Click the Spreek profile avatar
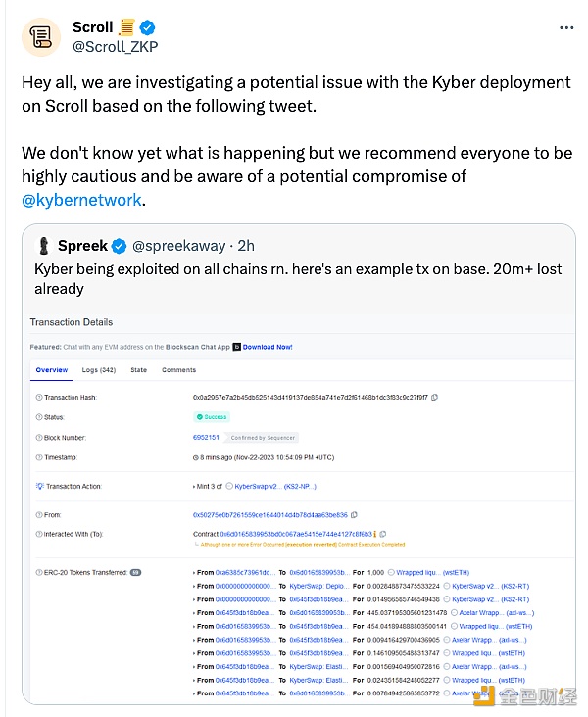Screen dimensions: 588x717 [x=44, y=246]
